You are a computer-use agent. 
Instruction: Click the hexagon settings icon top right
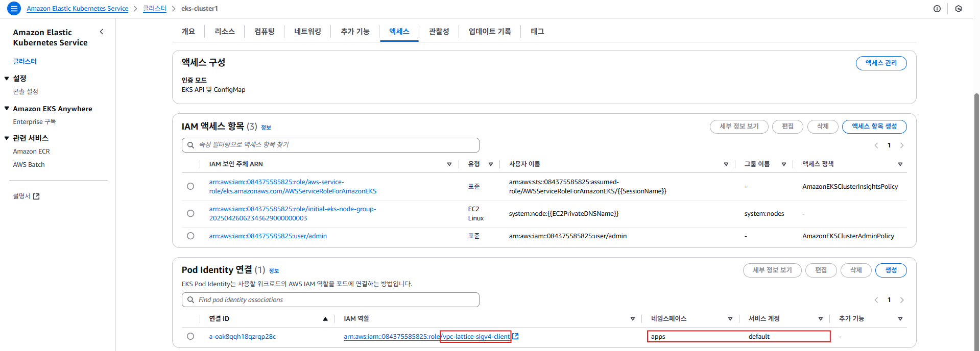(959, 9)
